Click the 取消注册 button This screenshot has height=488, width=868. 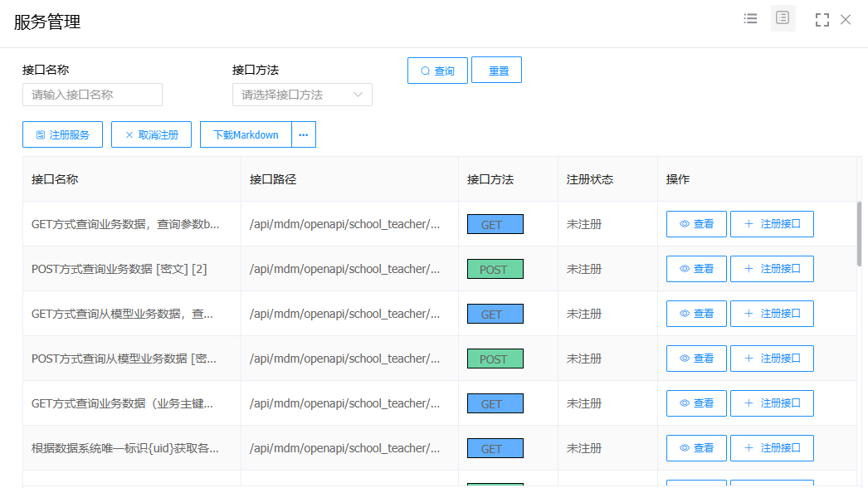click(151, 134)
